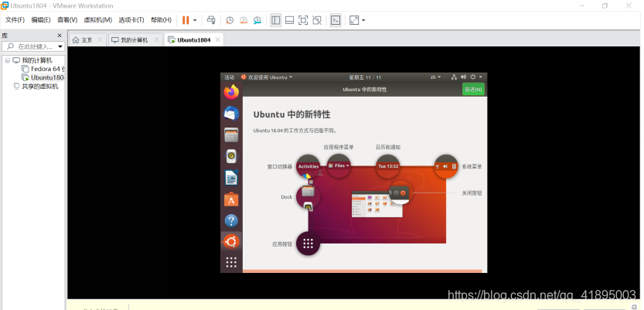The image size is (644, 310).
Task: Open the snapshot manager wrench-clock icon
Action: point(257,20)
